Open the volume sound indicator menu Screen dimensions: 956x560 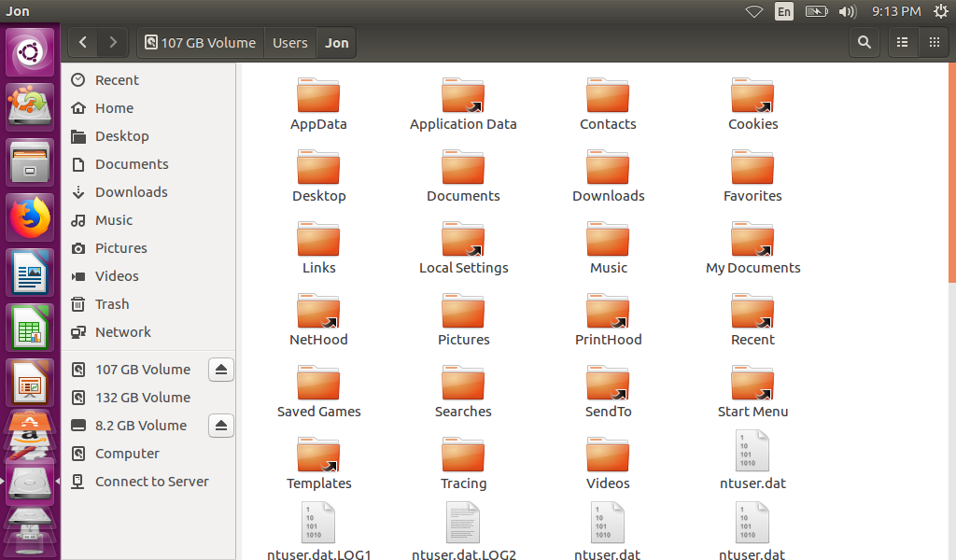point(848,11)
